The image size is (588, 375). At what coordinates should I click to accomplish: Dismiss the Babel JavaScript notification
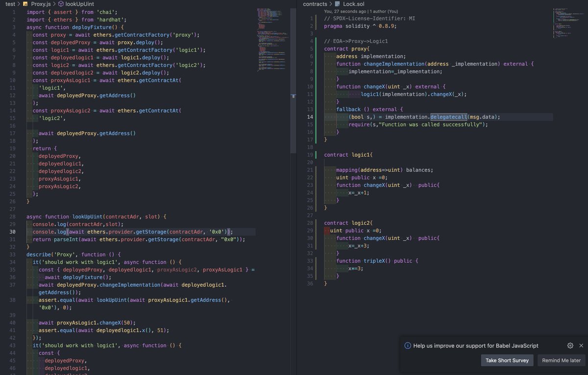[581, 346]
